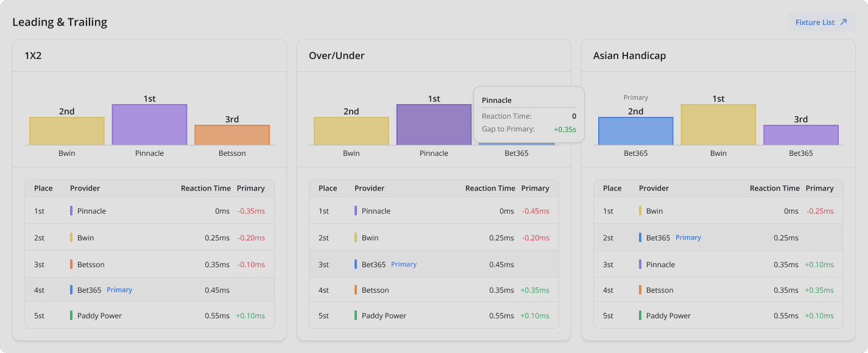Select the Betsson row in Asian Handicap table
This screenshot has width=868, height=353.
[718, 290]
